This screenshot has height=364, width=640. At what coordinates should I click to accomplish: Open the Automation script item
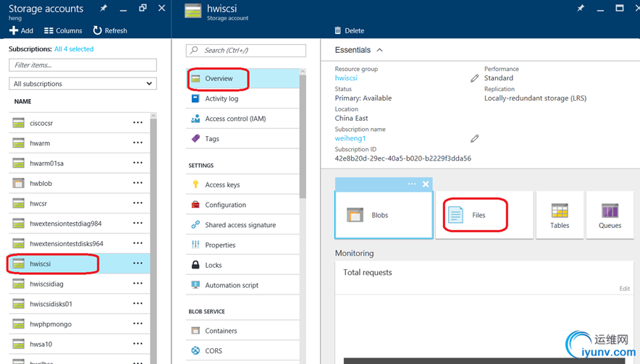pyautogui.click(x=243, y=285)
